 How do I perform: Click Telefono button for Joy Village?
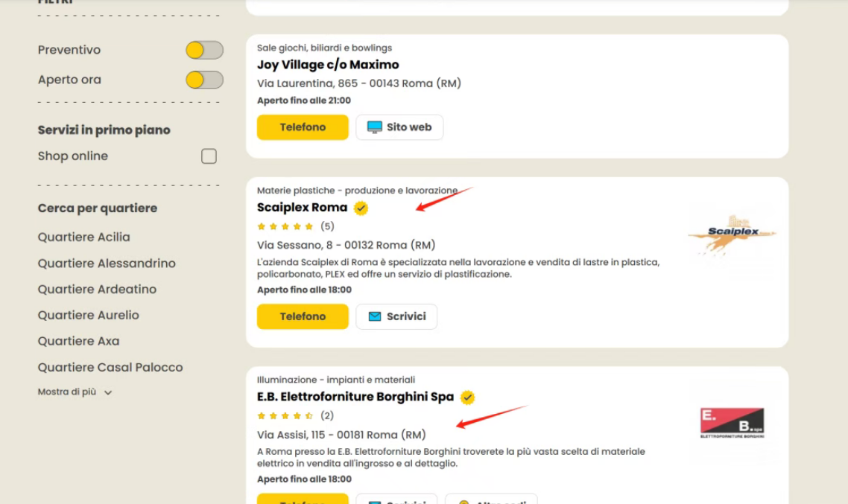(303, 127)
